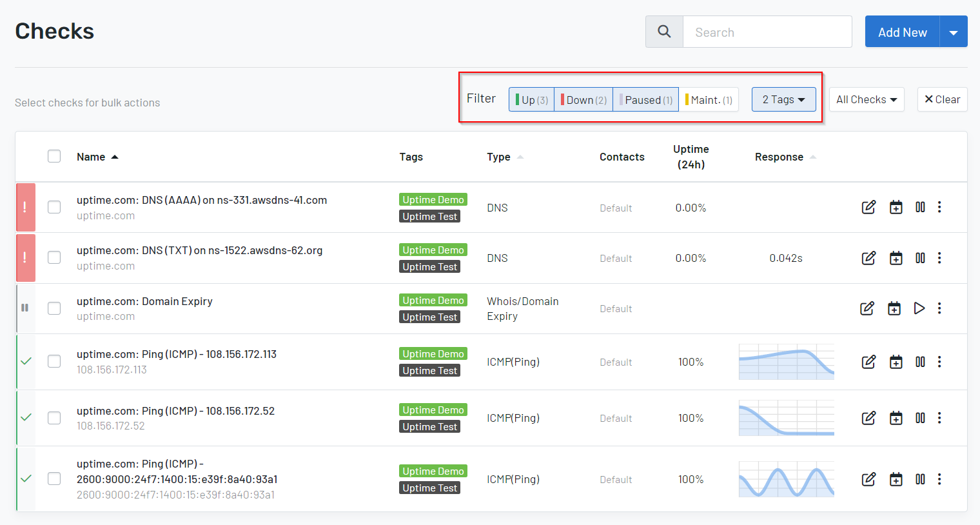Pause the Ping check for 108.156.172.52

920,418
